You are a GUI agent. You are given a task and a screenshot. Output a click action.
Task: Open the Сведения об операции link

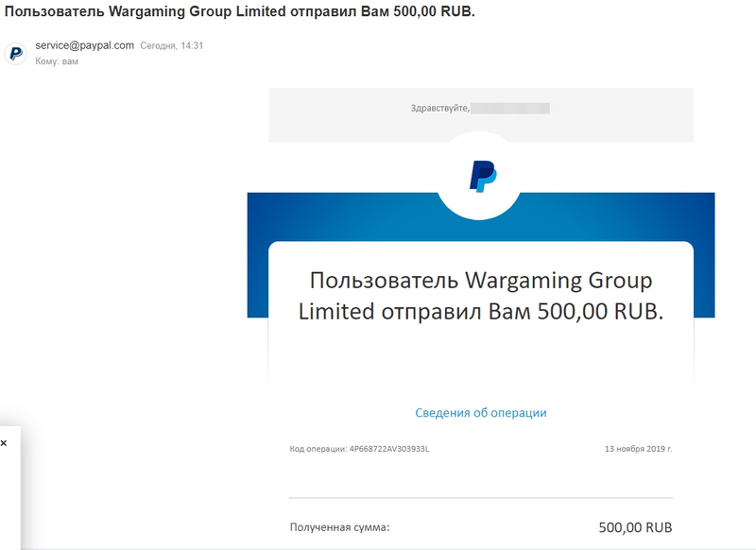pos(481,413)
